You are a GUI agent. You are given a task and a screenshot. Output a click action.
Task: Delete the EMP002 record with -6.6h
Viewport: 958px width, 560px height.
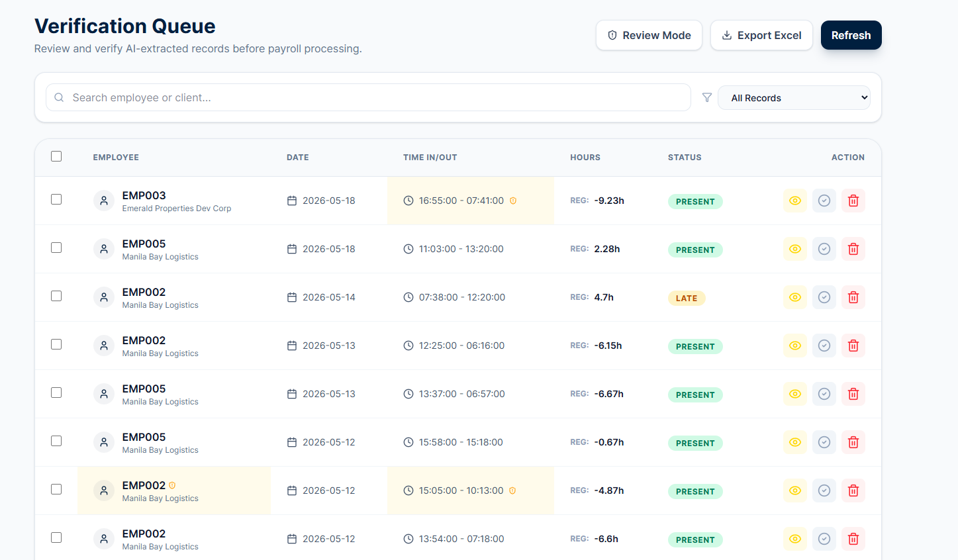point(853,539)
